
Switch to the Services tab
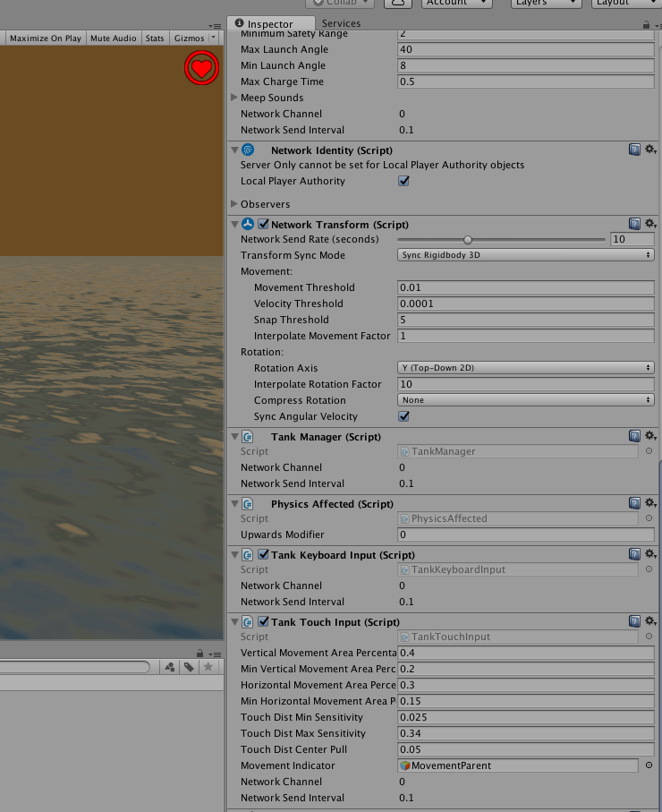[341, 23]
